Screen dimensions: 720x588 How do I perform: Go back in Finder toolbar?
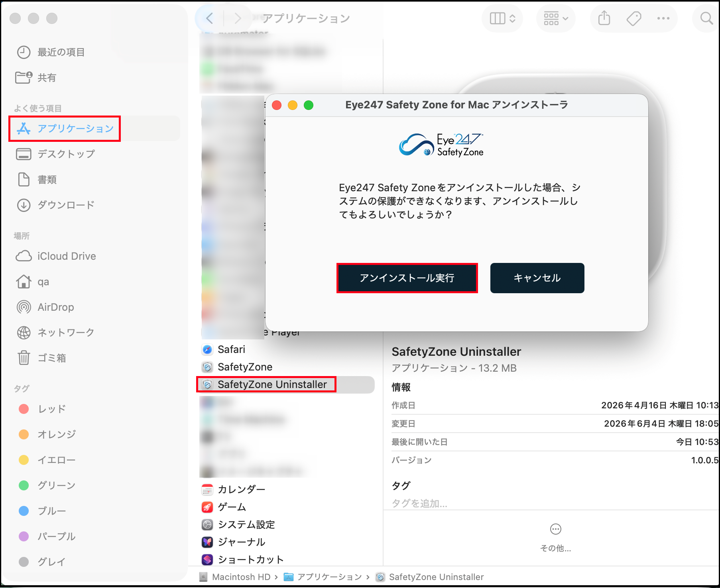click(210, 18)
